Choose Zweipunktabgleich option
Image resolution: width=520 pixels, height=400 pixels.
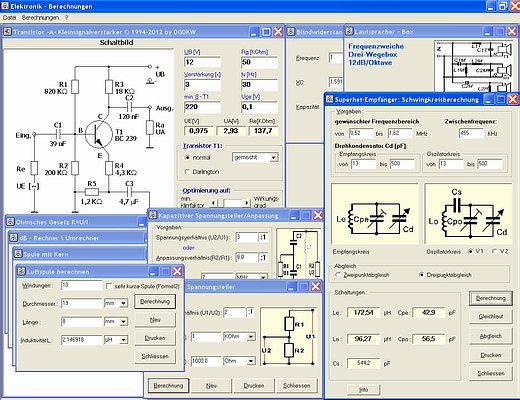(x=338, y=275)
